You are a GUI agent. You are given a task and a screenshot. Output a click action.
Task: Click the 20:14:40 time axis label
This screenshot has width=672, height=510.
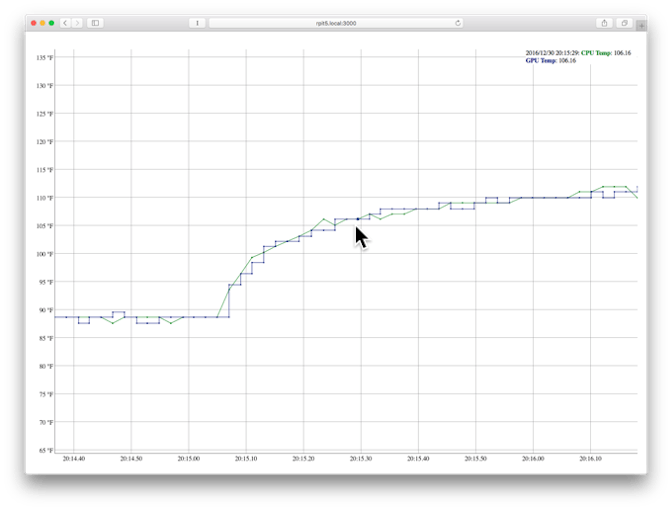(x=74, y=459)
